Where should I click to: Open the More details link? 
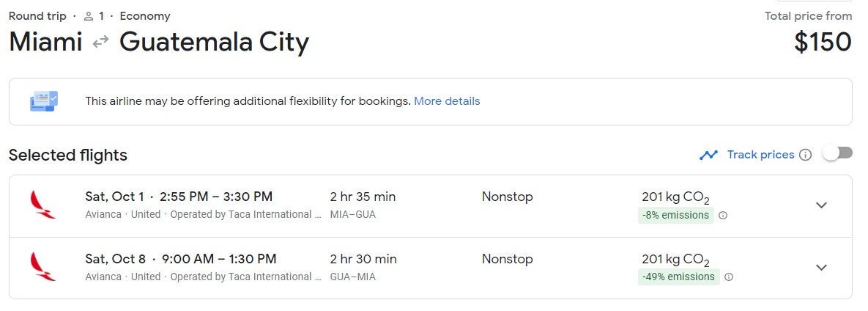tap(447, 101)
